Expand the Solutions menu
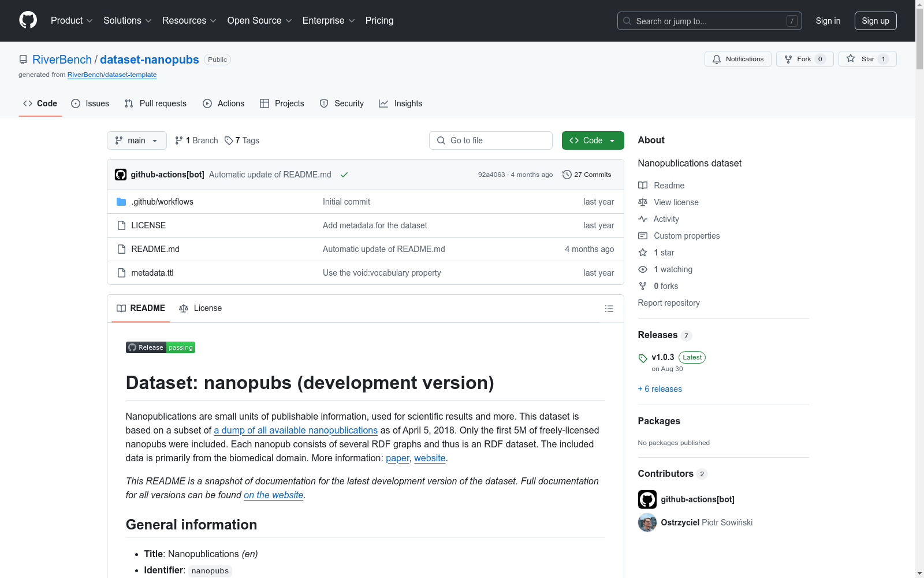 [x=128, y=21]
